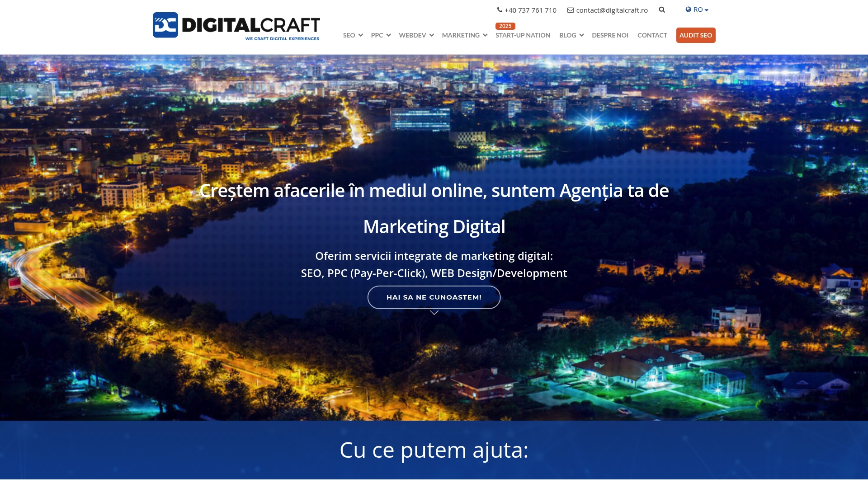Select DESPRE NOI in the navigation
This screenshot has width=868, height=488.
(x=609, y=35)
